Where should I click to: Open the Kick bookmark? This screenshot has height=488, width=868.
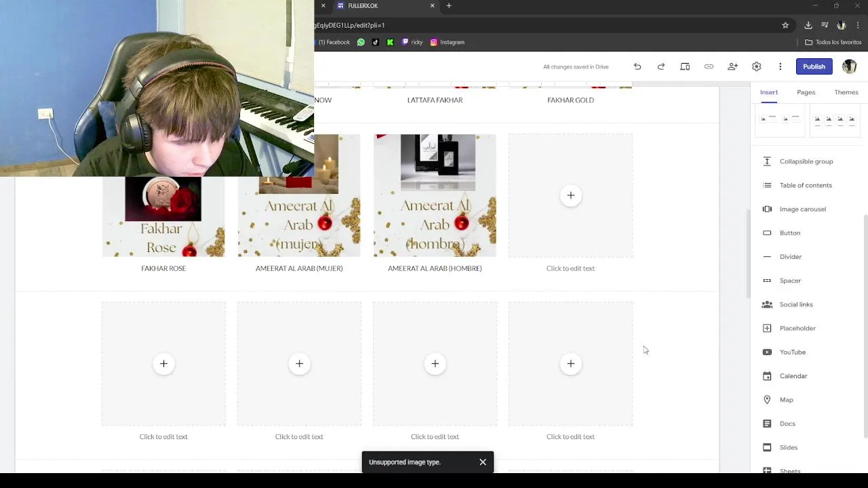(x=390, y=42)
